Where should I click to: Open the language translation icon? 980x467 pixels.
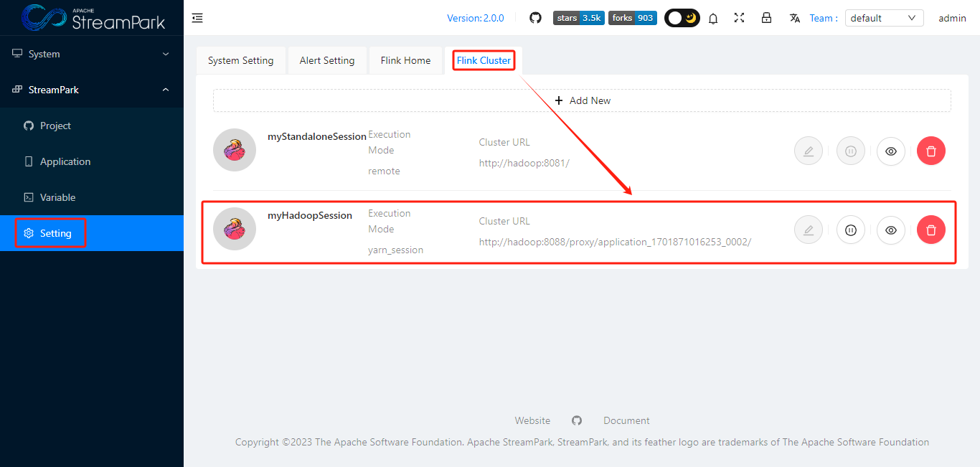click(794, 18)
